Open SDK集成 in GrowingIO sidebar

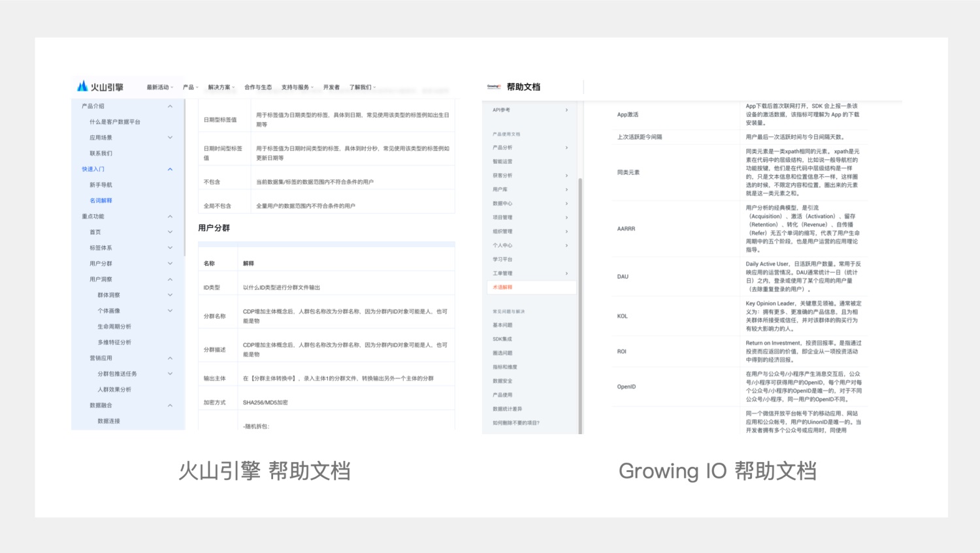click(x=502, y=339)
